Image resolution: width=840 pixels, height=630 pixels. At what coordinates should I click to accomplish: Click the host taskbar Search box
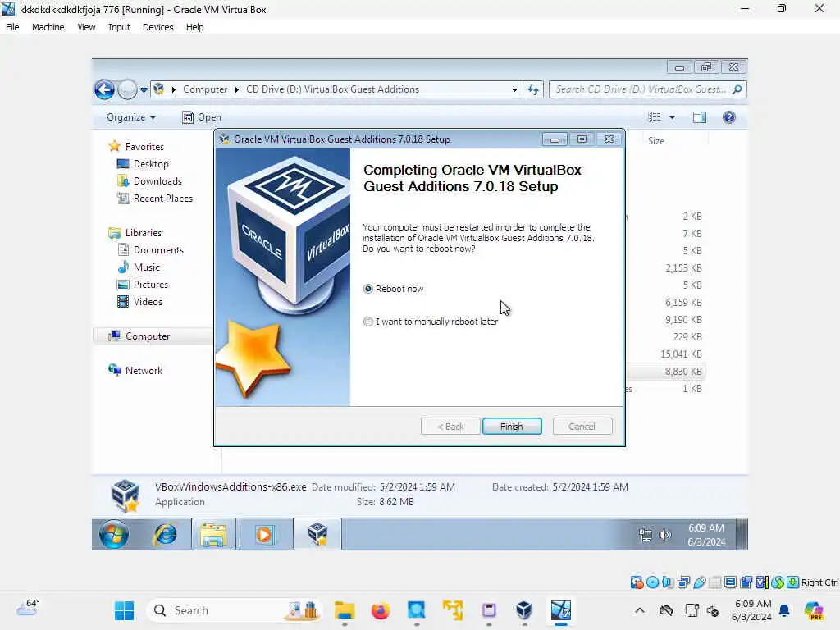234,610
